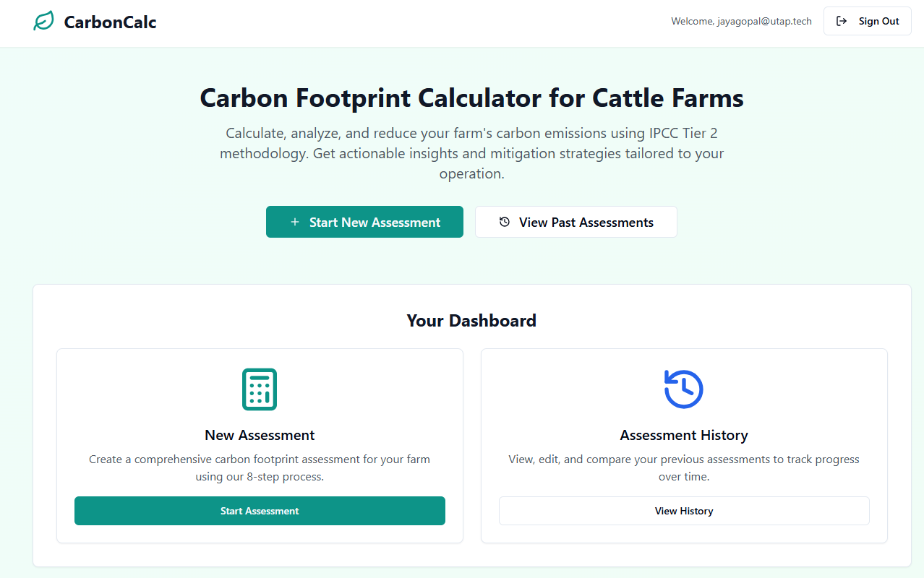Click the Carbon Footprint Calculator main heading
Viewport: 924px width, 578px height.
[471, 98]
